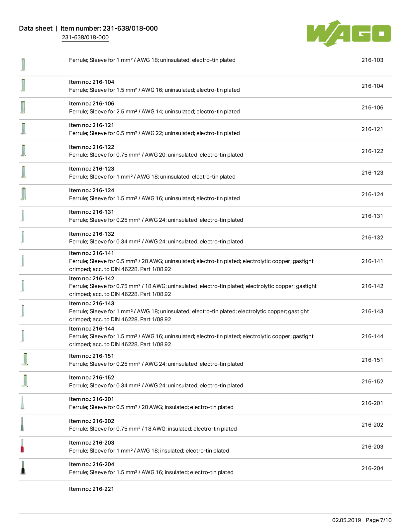
Task: Open the 231-638/018-000 item number link
Action: tap(85, 37)
